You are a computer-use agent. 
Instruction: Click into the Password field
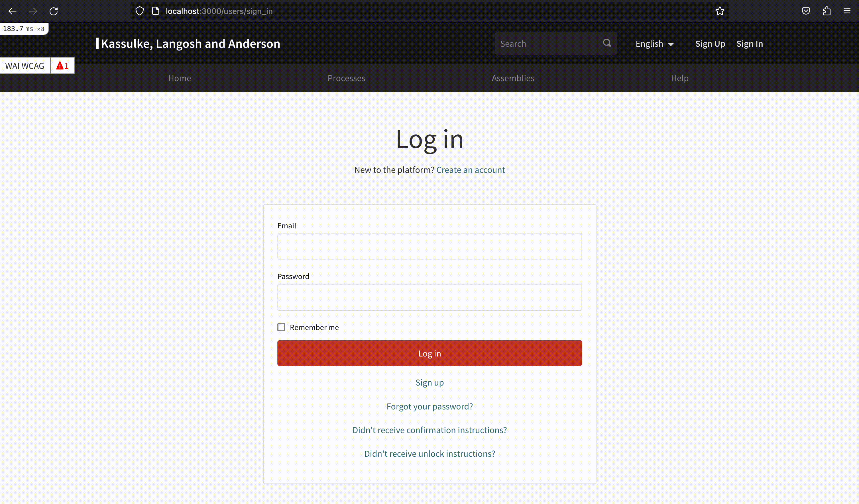coord(429,297)
